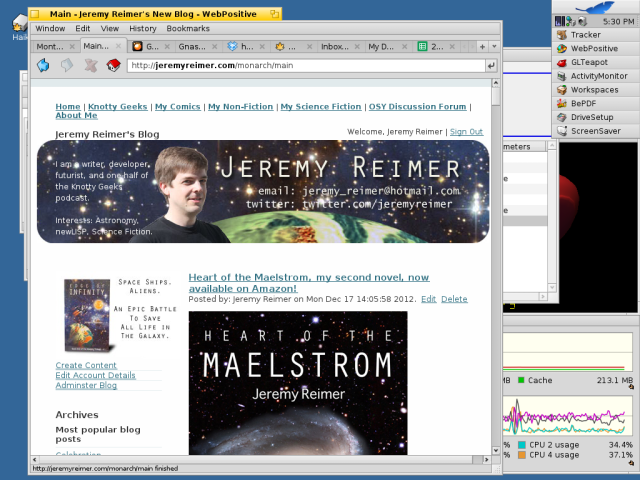This screenshot has height=480, width=640.
Task: Go to the home page with the red house icon
Action: [x=114, y=65]
